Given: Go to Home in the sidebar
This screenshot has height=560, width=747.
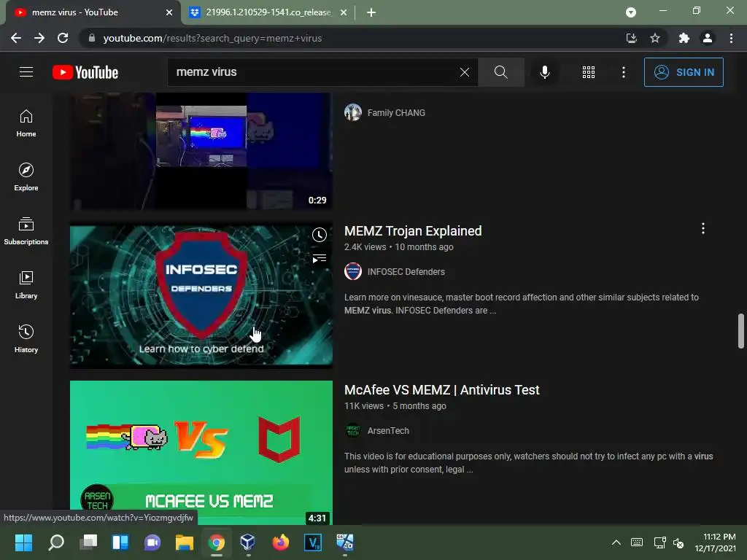Looking at the screenshot, I should point(26,123).
